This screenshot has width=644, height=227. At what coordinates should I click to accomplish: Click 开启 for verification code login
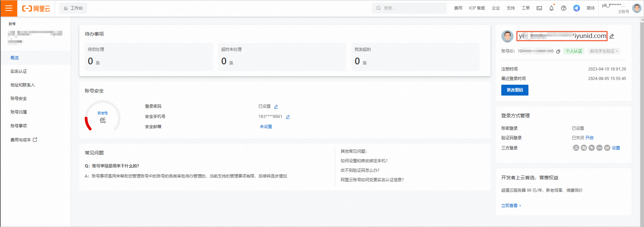point(589,138)
